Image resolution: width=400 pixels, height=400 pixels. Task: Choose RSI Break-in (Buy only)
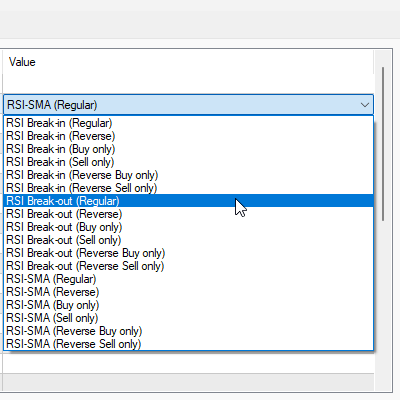coord(189,149)
